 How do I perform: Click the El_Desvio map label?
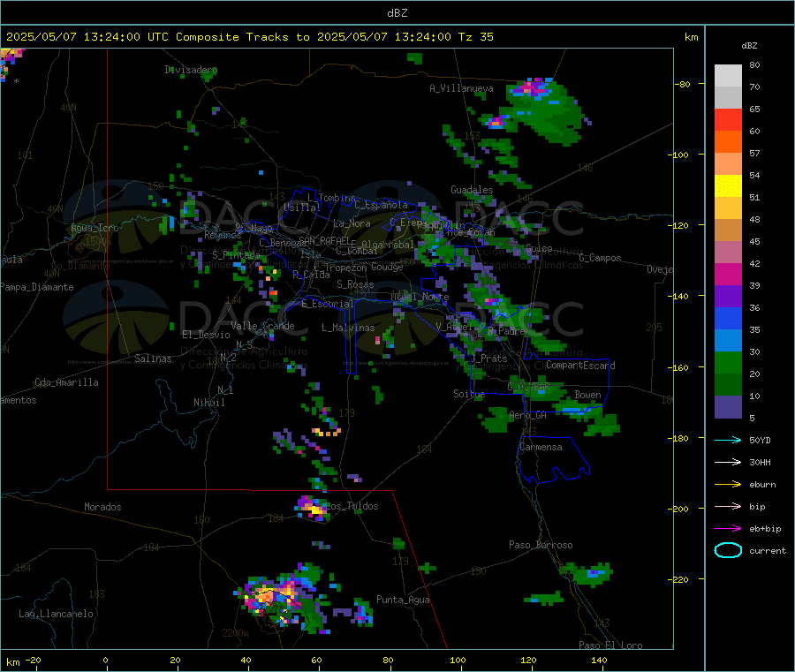pos(206,335)
